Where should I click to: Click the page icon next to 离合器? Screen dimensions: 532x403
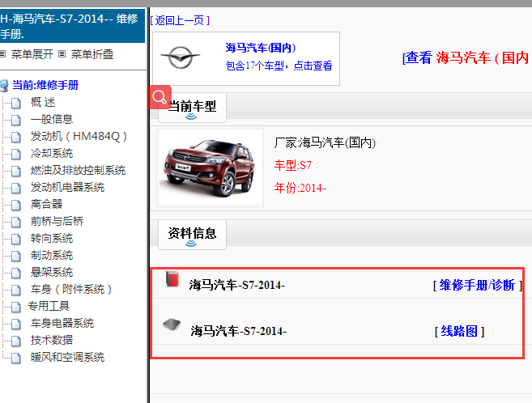click(15, 205)
